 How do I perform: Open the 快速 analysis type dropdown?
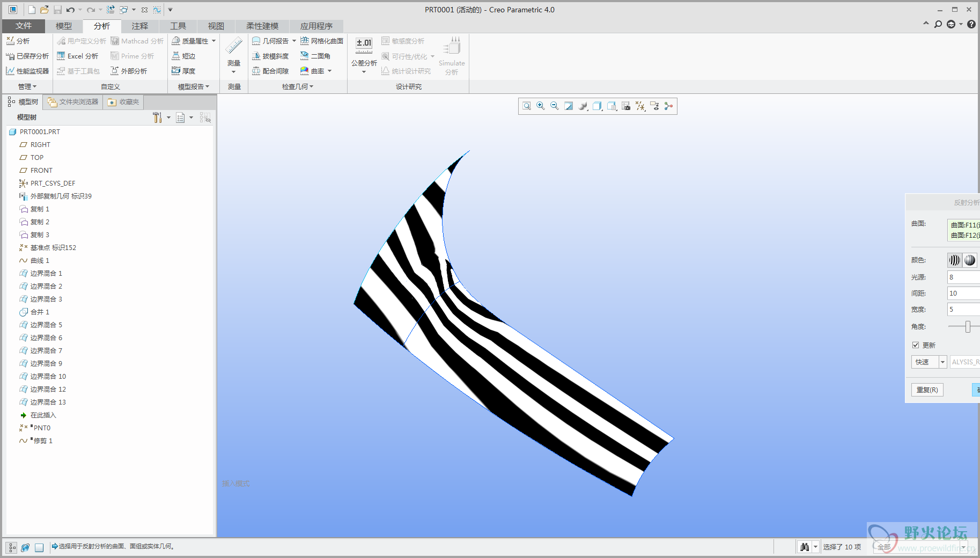tap(942, 362)
